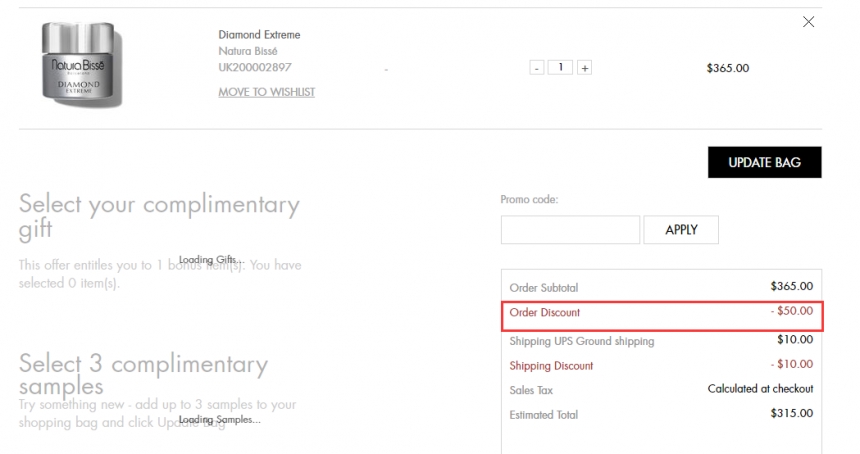The image size is (860, 454).
Task: Click the item price $365.00
Action: coord(727,69)
